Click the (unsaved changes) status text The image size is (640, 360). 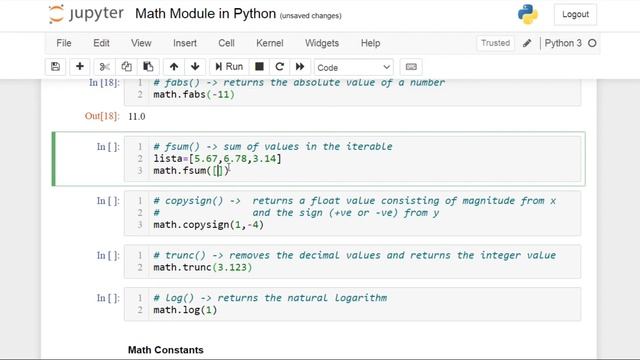(311, 16)
